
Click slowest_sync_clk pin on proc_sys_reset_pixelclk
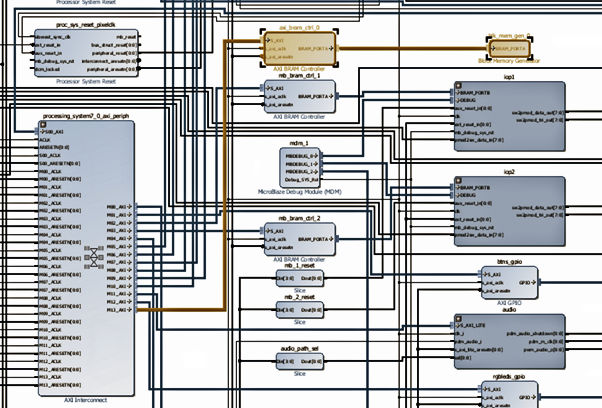[53, 37]
